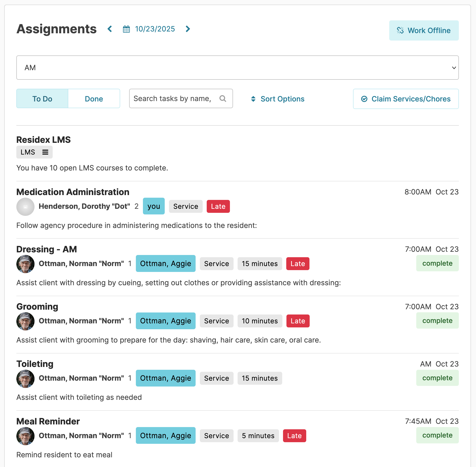Open calendar date picker icon
The width and height of the screenshot is (476, 467).
pos(126,29)
